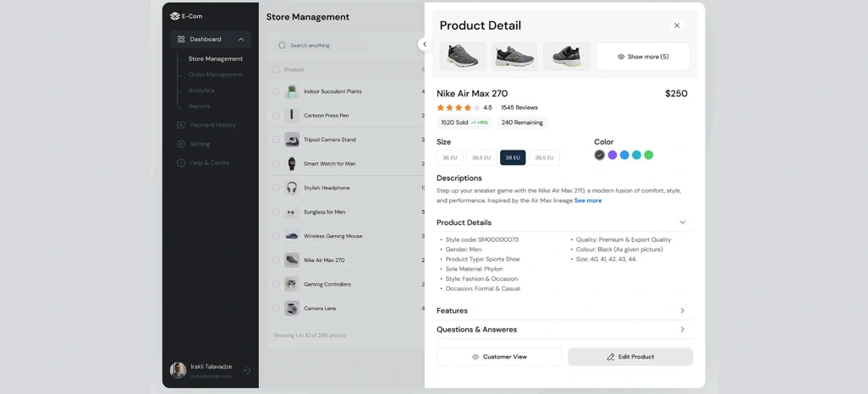The image size is (868, 394).
Task: Click the E-Com logo icon
Action: click(175, 16)
